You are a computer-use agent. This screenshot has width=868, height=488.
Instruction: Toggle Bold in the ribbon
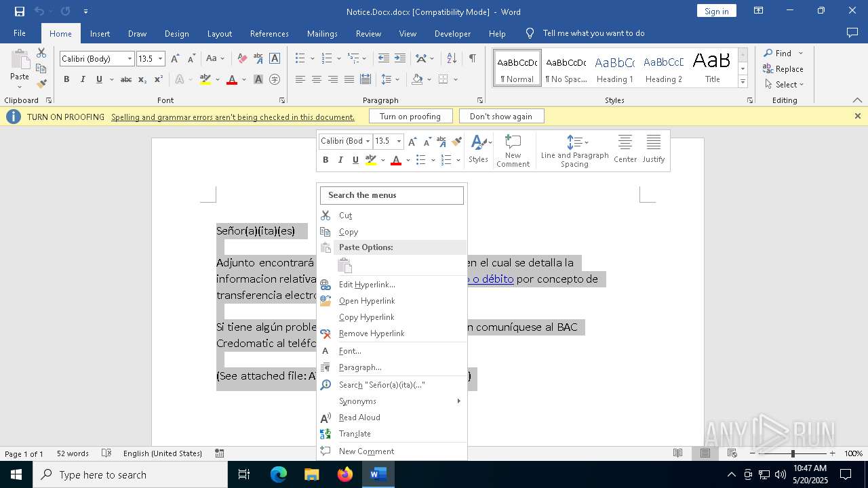coord(66,79)
